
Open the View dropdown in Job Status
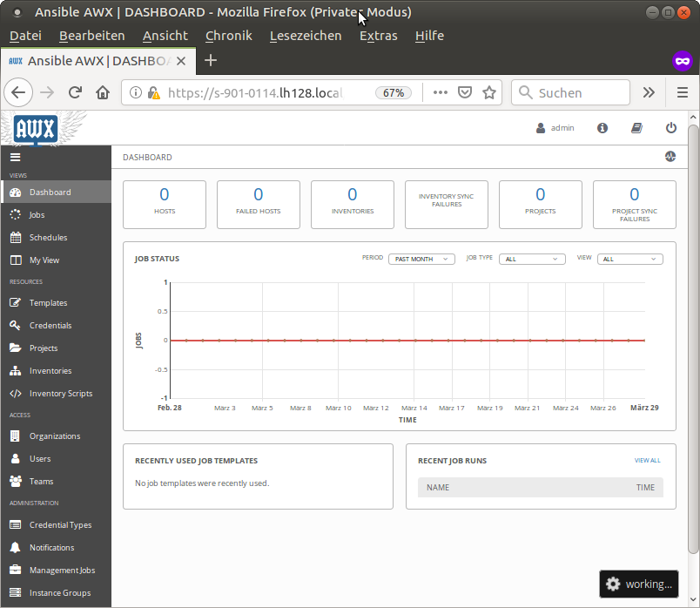[629, 259]
